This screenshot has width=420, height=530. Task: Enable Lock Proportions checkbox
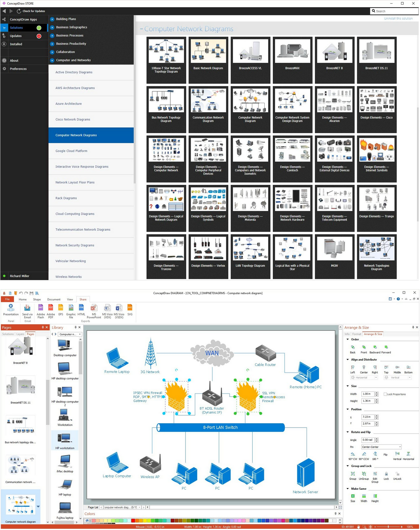[385, 395]
